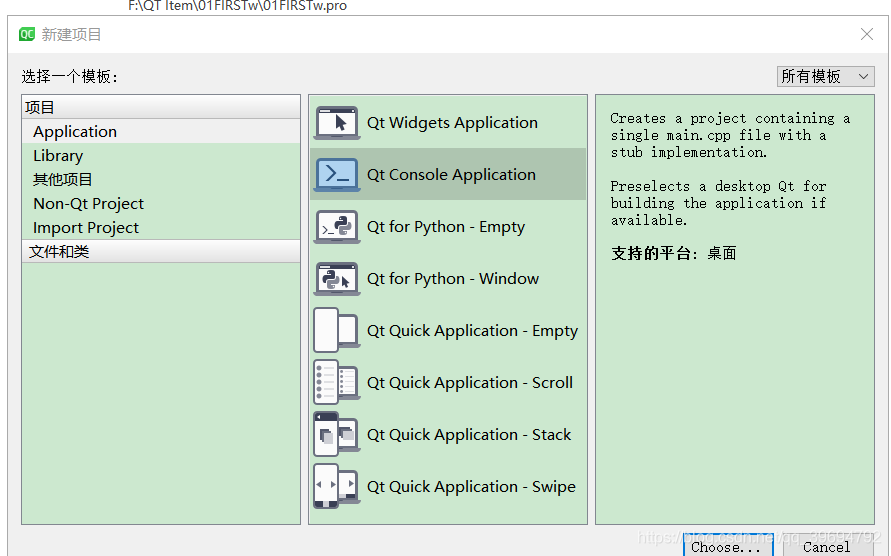The image size is (891, 556).
Task: Choose Qt Quick Application - Swipe text
Action: coord(471,487)
